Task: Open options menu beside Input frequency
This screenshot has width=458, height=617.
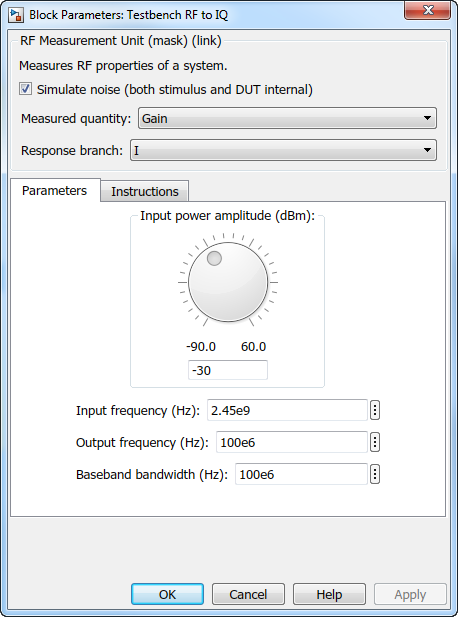Action: [375, 410]
